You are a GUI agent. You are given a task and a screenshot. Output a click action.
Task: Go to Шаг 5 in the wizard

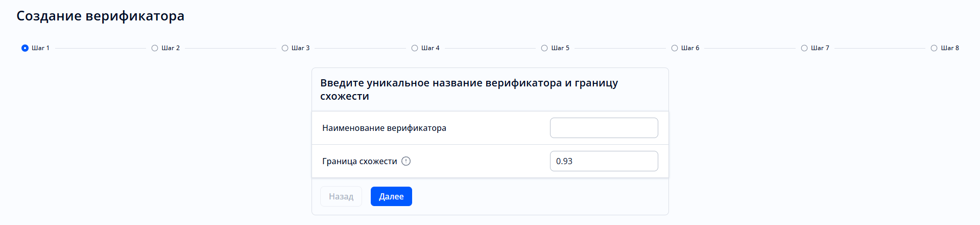[544, 48]
